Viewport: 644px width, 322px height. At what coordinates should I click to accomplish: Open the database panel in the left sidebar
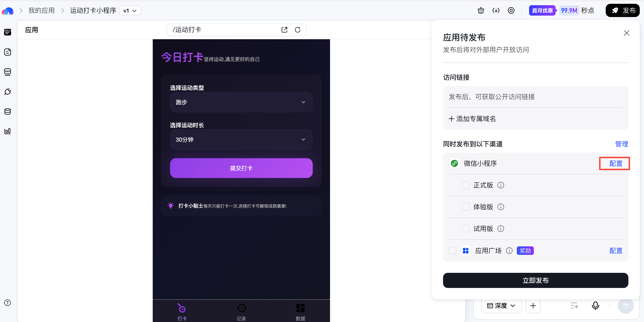8,112
